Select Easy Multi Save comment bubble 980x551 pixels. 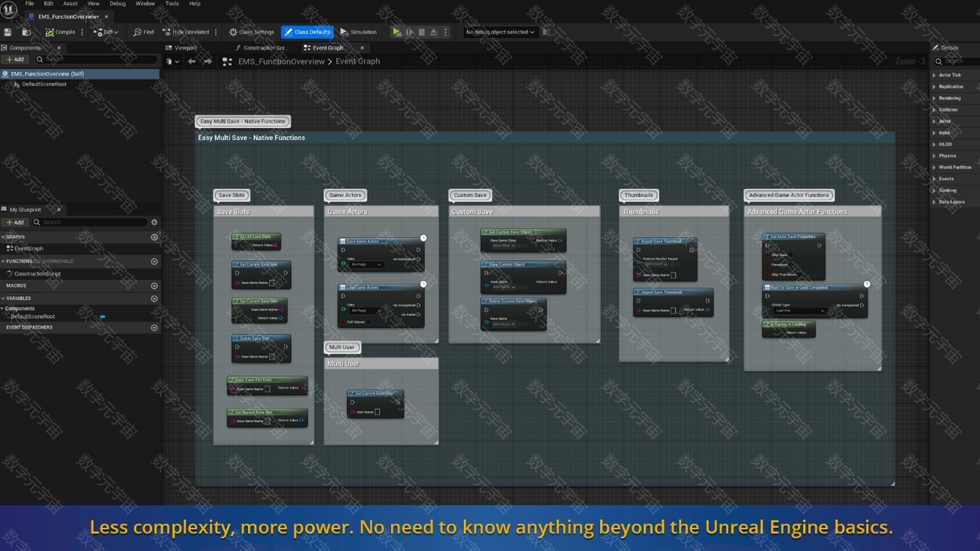(243, 121)
